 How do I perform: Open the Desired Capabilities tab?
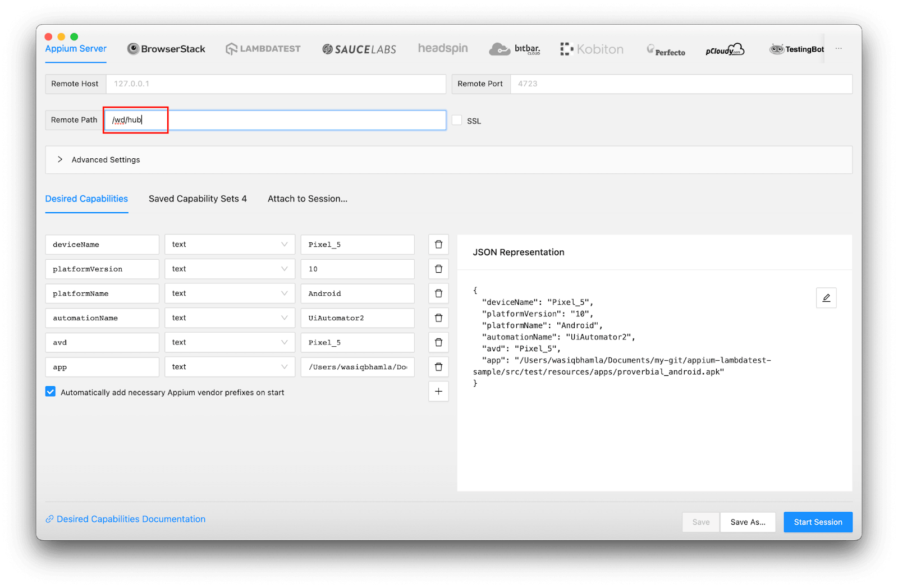86,199
